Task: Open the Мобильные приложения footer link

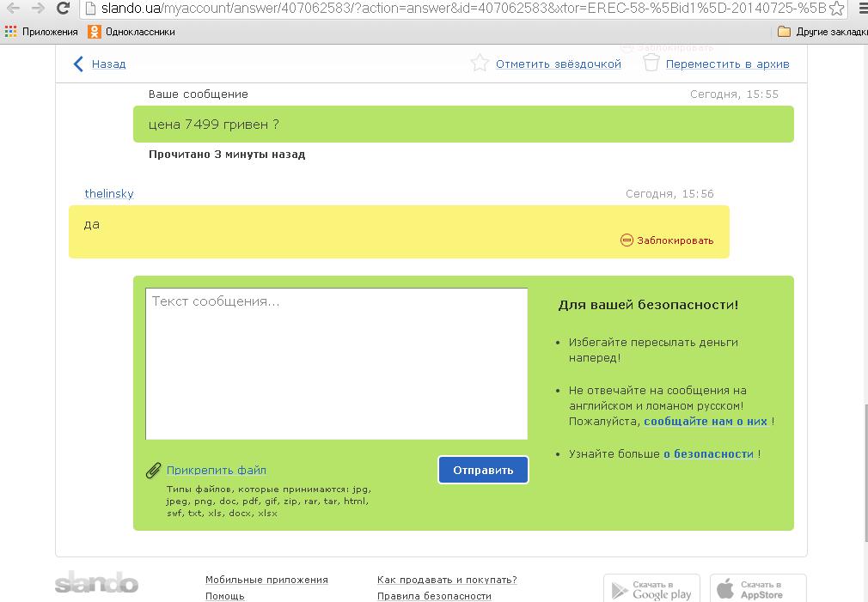Action: click(x=266, y=580)
